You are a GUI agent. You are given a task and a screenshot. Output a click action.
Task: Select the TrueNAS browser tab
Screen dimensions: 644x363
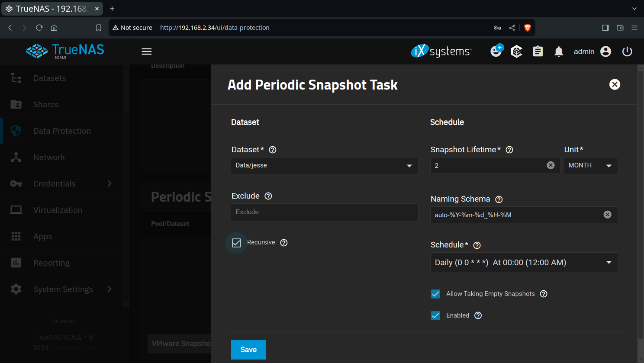tap(52, 9)
